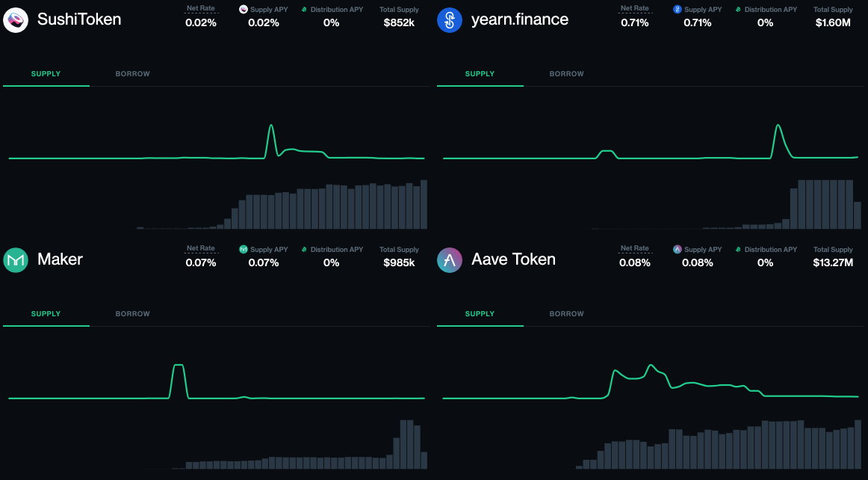This screenshot has width=868, height=480.
Task: Click the final bar in Aave supply chart
Action: click(858, 445)
